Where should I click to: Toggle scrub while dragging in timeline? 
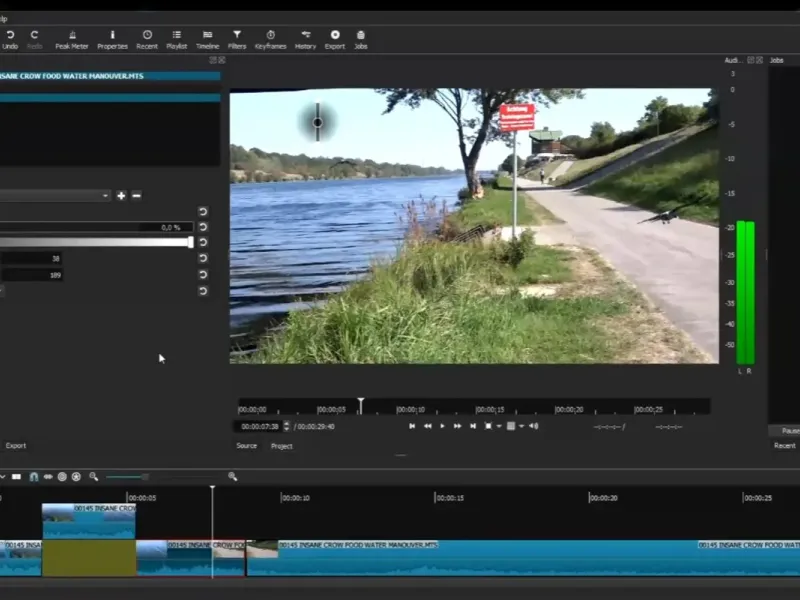(x=47, y=477)
